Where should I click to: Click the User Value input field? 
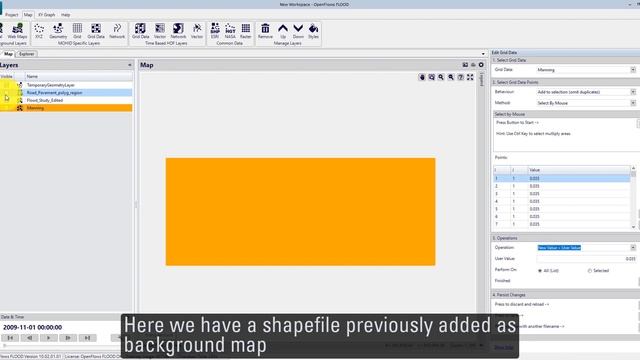[x=587, y=259]
